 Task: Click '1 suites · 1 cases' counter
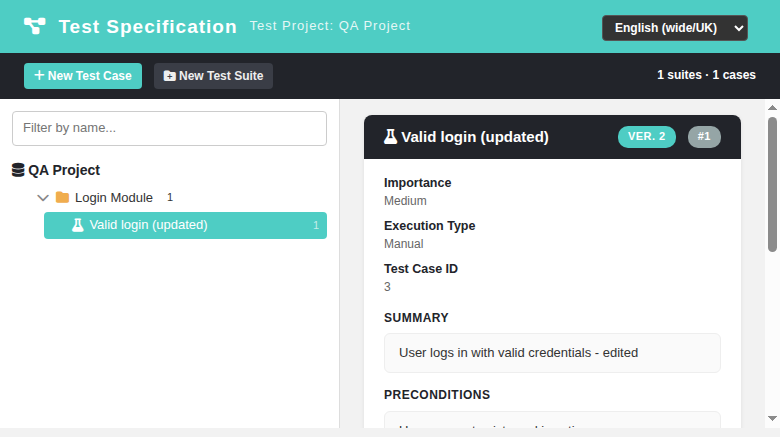[x=706, y=75]
